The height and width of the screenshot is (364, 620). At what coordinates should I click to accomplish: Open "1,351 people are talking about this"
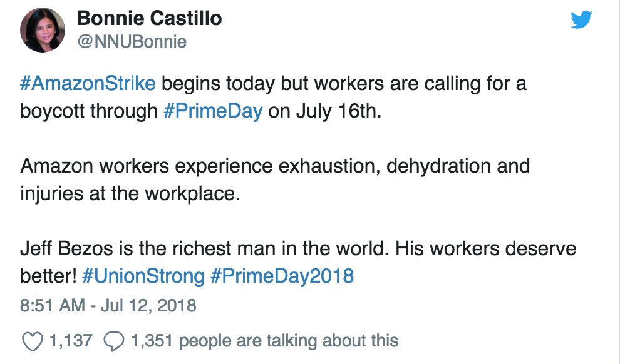[x=265, y=341]
